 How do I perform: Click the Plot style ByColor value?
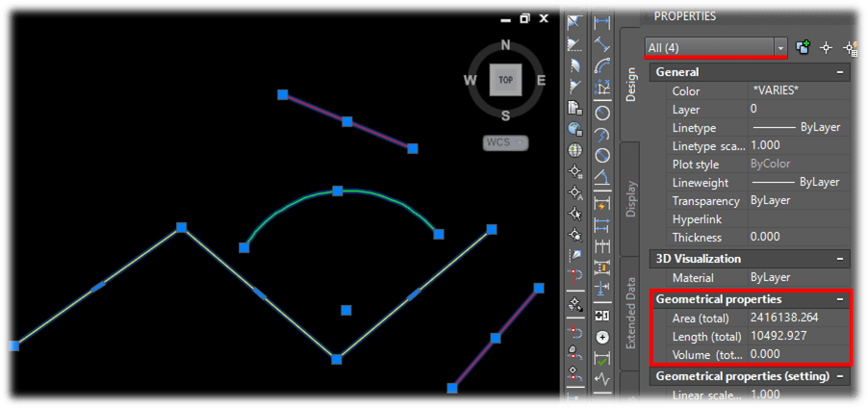770,164
